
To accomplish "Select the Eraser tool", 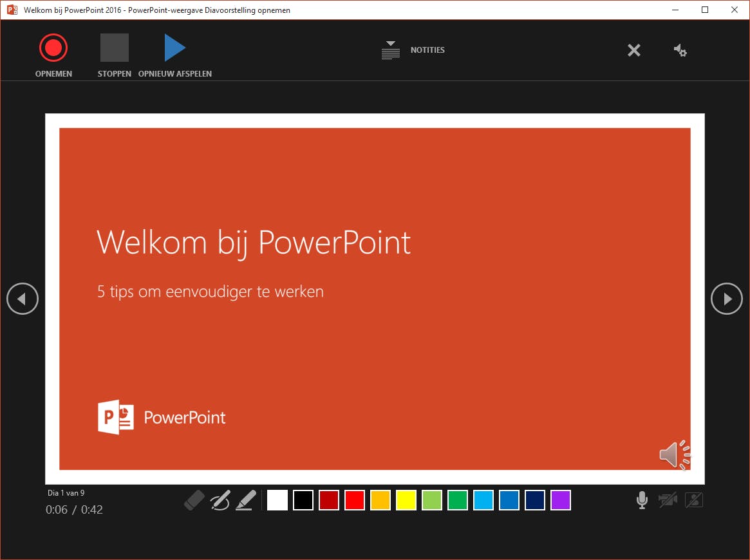I will [194, 500].
